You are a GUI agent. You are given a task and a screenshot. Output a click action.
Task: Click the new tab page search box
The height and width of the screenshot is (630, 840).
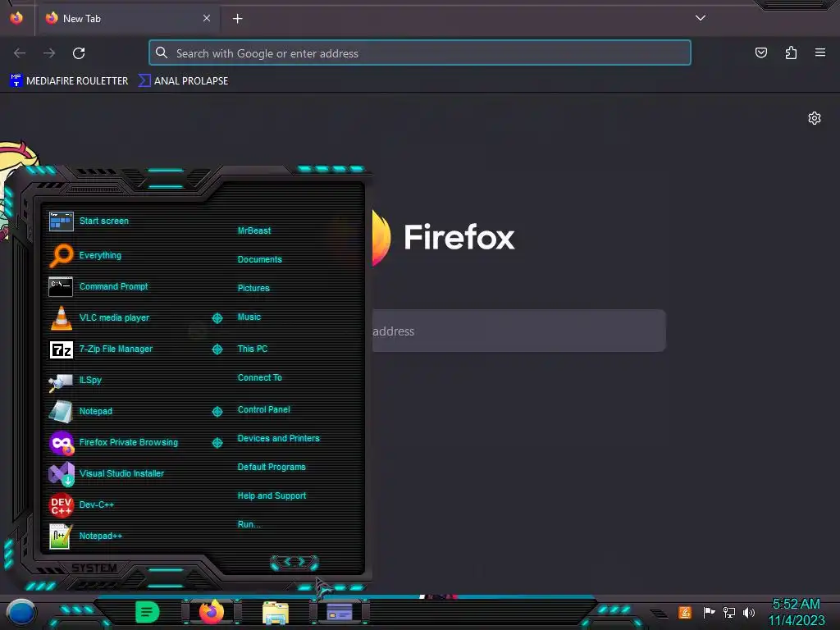pos(518,331)
